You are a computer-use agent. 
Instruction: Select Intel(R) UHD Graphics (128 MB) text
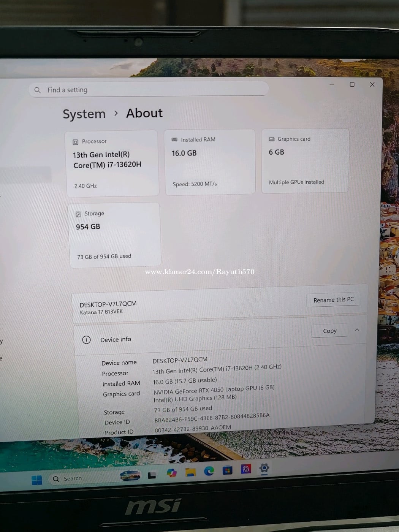coord(195,399)
